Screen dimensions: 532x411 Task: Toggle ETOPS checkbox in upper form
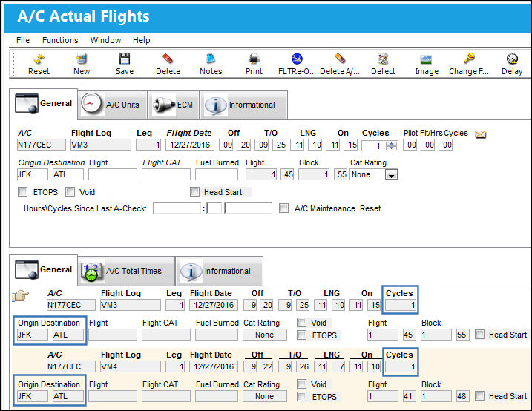click(x=22, y=192)
